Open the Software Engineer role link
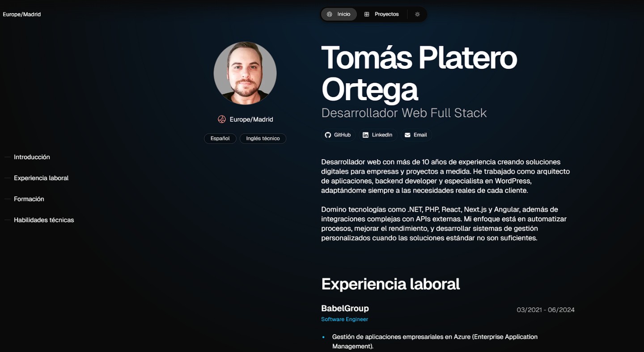 tap(344, 319)
